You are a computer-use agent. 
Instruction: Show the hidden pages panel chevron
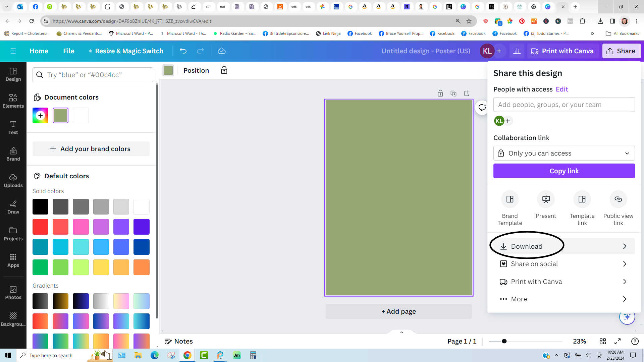401,332
